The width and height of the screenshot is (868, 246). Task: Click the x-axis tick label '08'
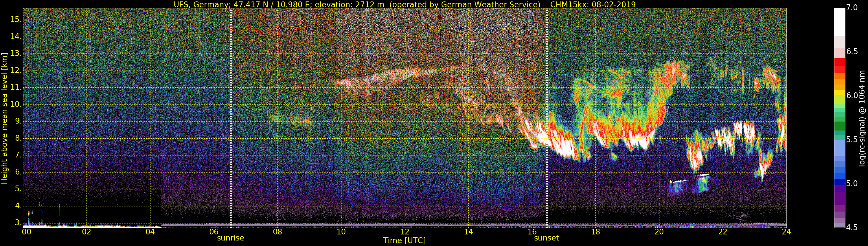point(277,232)
